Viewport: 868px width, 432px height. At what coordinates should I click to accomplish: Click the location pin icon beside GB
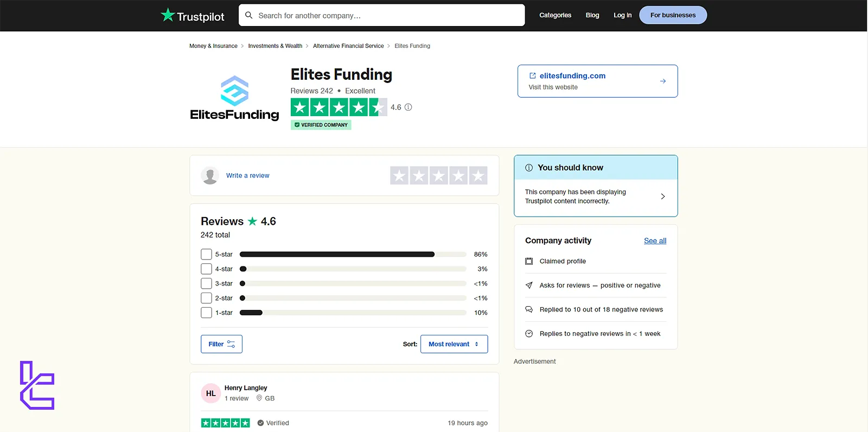pos(259,398)
